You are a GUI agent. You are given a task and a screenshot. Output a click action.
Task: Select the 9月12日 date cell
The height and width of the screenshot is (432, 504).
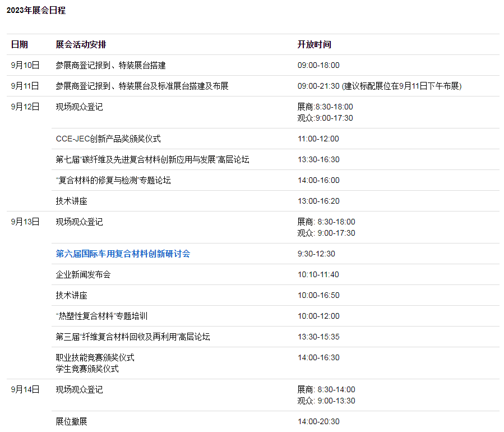coord(25,107)
